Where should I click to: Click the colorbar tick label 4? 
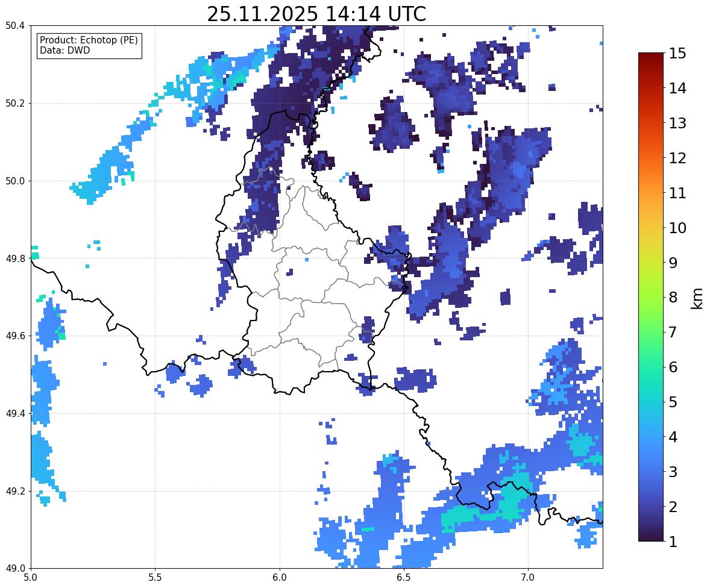point(673,437)
